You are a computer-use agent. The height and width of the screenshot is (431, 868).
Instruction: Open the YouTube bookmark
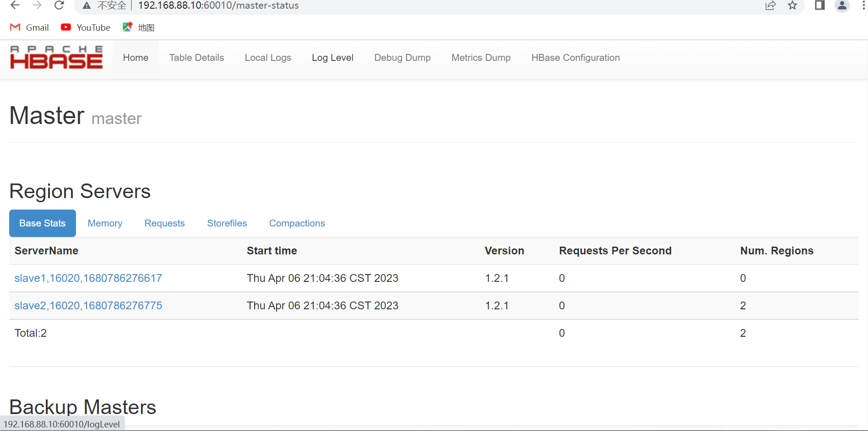(86, 27)
